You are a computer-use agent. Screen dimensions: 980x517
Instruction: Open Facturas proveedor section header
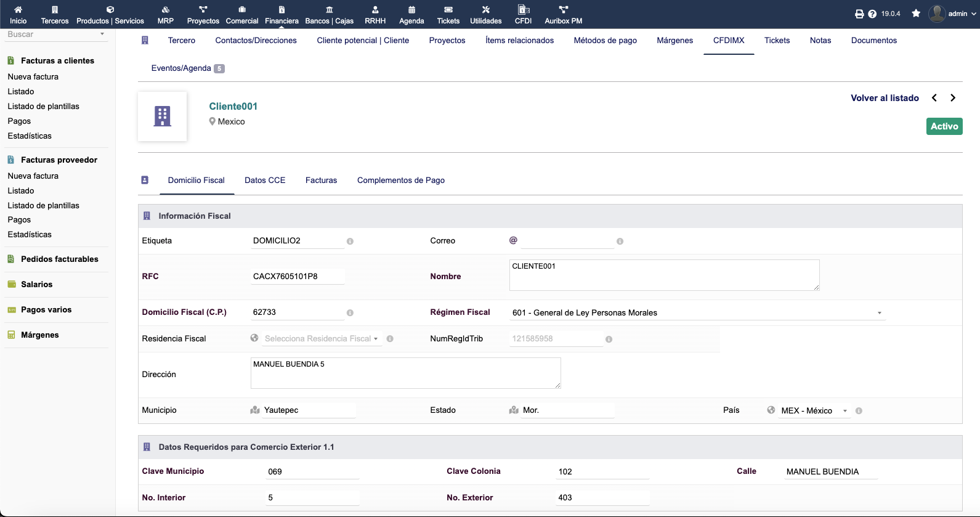59,160
